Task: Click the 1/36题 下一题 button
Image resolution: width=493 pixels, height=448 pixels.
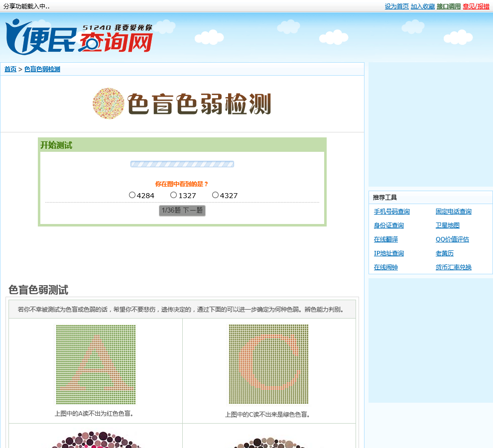Action: click(x=182, y=211)
